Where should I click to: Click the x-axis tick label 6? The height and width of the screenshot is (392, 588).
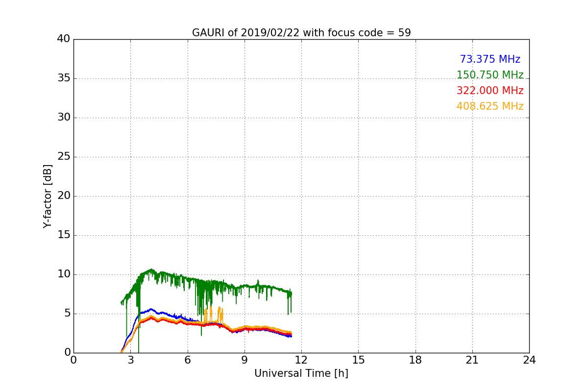pos(187,360)
